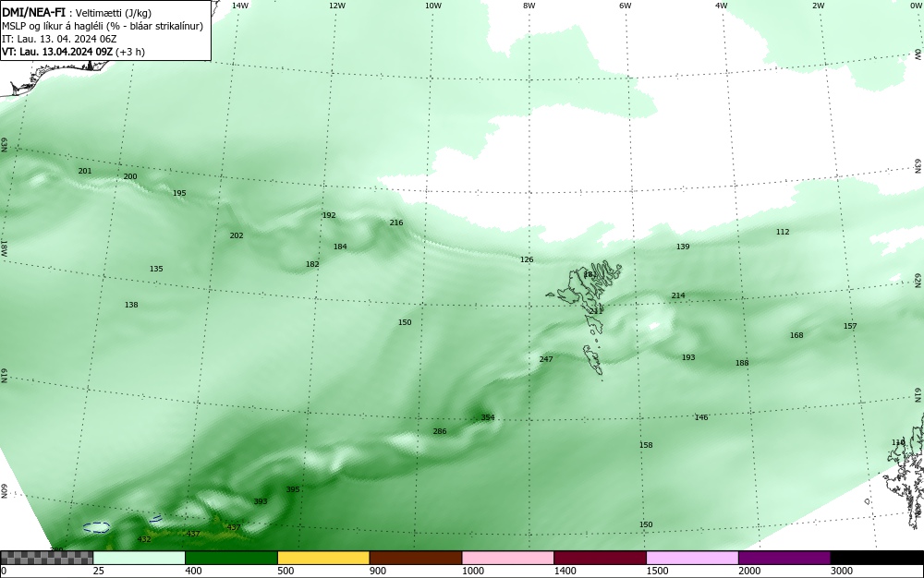Viewport: 924px width, 578px height.
Task: Click the legend scale label '400'
Action: 193,571
